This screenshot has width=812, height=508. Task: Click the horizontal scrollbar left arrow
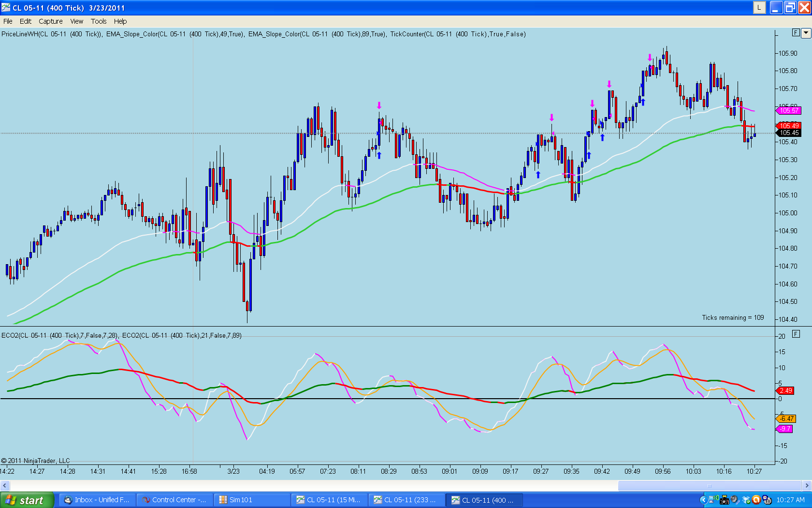[5, 485]
